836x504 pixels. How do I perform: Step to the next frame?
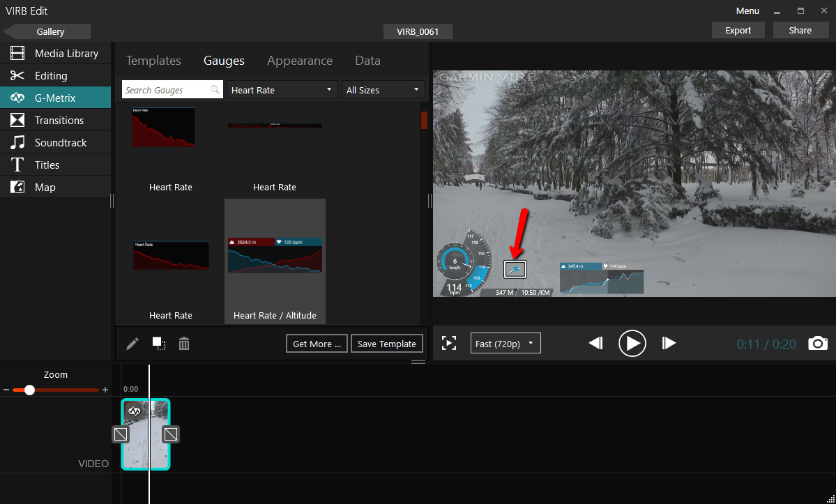[669, 343]
